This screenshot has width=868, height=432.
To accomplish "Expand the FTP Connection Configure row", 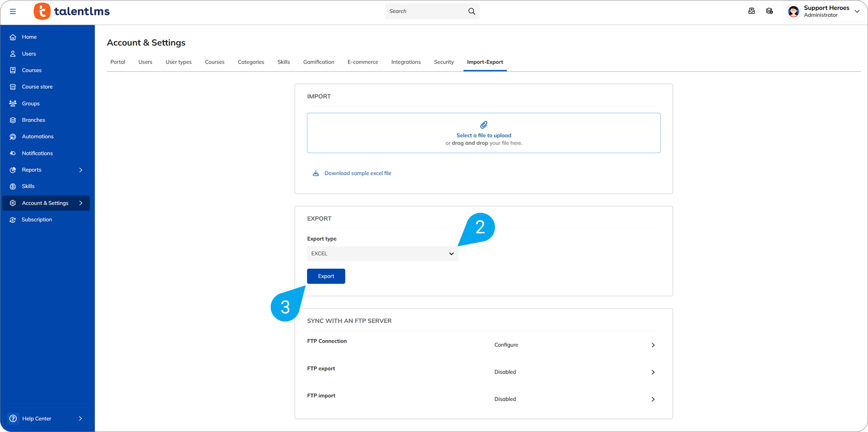I will [653, 345].
